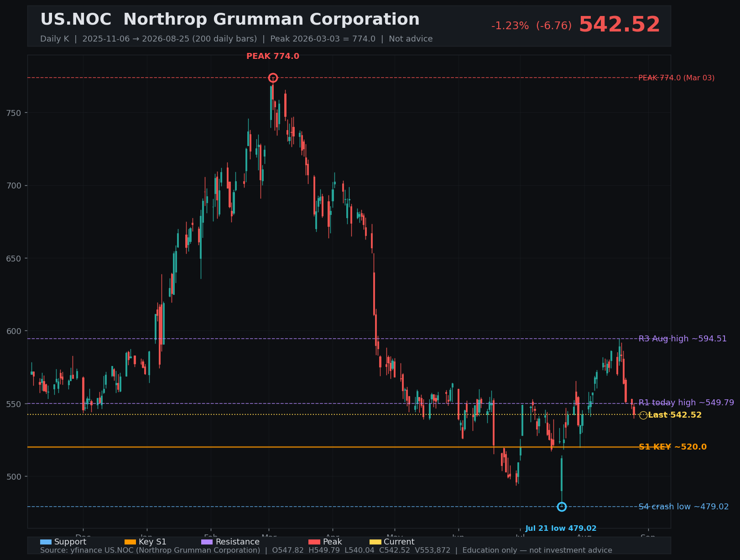740x560 pixels.
Task: Click the 'PEAK 774.0 (Mar 03)' line label
Action: pyautogui.click(x=676, y=78)
